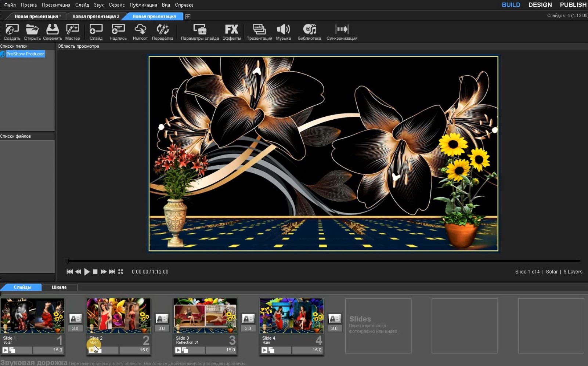
Task: Jump to the end of the preview
Action: pos(112,272)
